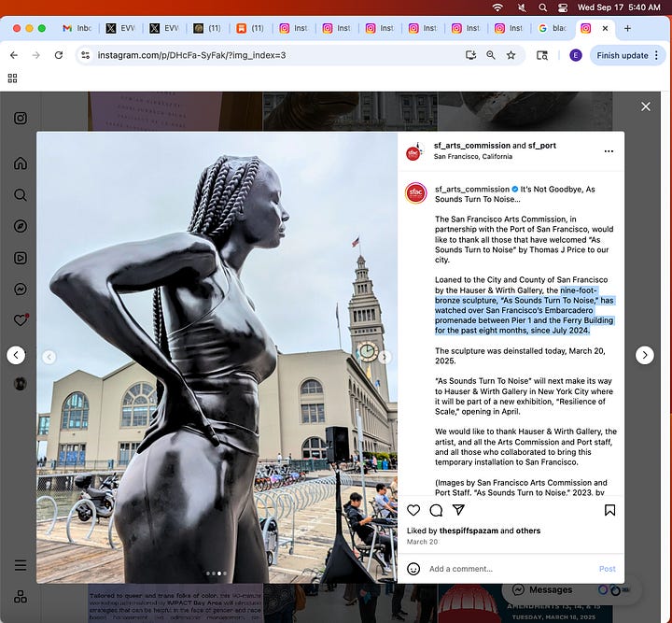The image size is (672, 623).
Task: View others who liked the post
Action: pyautogui.click(x=528, y=531)
